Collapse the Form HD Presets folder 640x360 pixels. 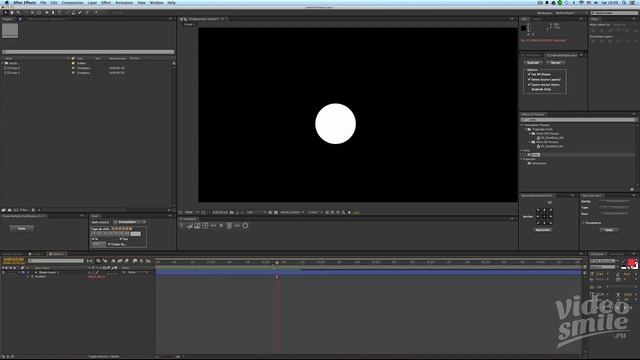point(530,133)
